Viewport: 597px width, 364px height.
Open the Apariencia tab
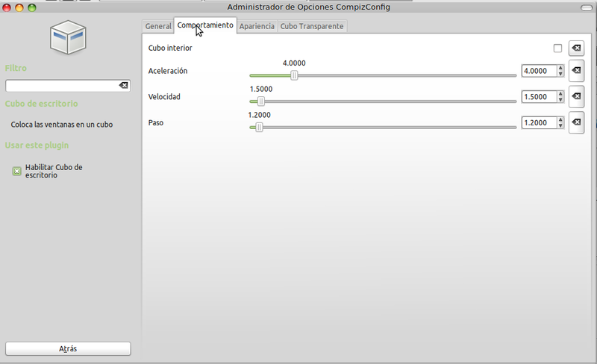point(257,26)
